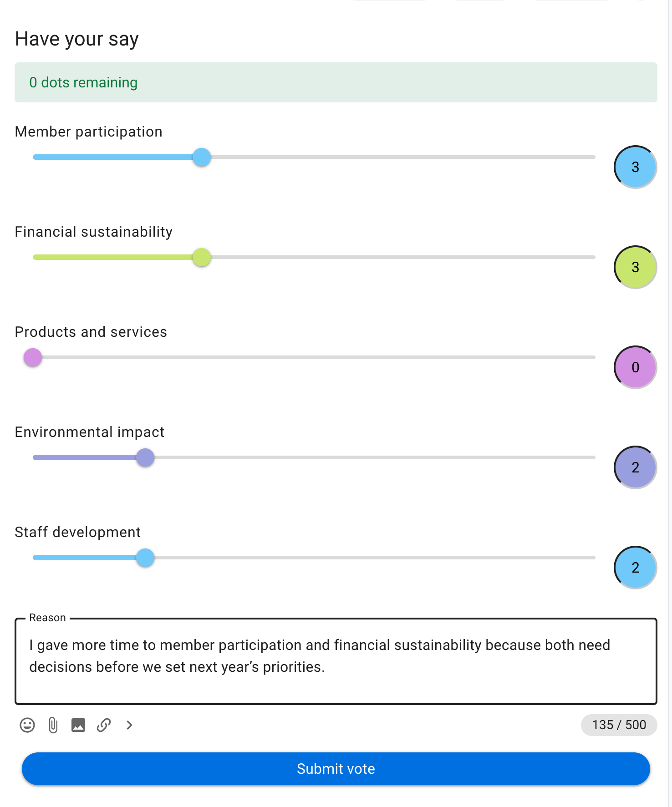Click the Staff development slider handle
This screenshot has width=672, height=807.
coord(145,558)
